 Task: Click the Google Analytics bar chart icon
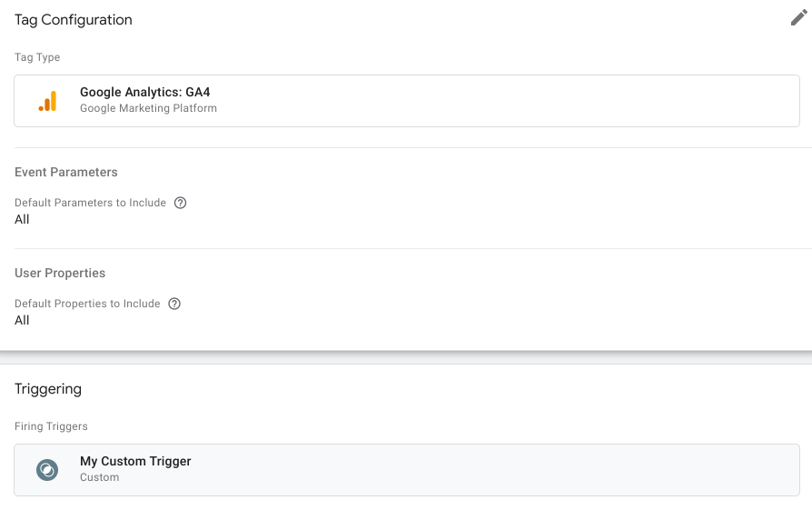(x=47, y=101)
